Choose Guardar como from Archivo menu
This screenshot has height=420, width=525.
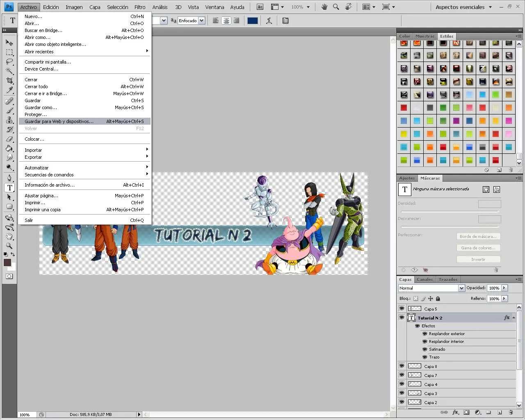tap(85, 107)
